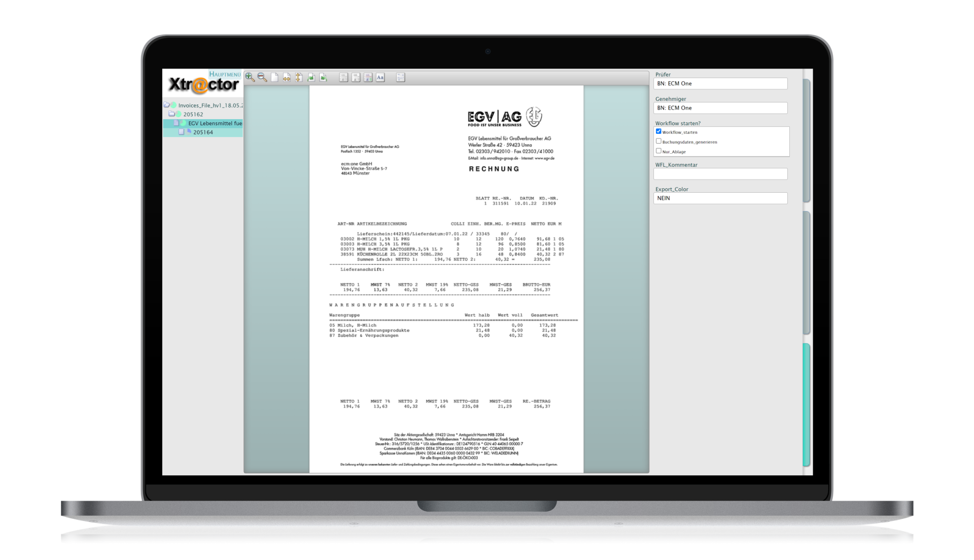Fit document to page height

(298, 77)
